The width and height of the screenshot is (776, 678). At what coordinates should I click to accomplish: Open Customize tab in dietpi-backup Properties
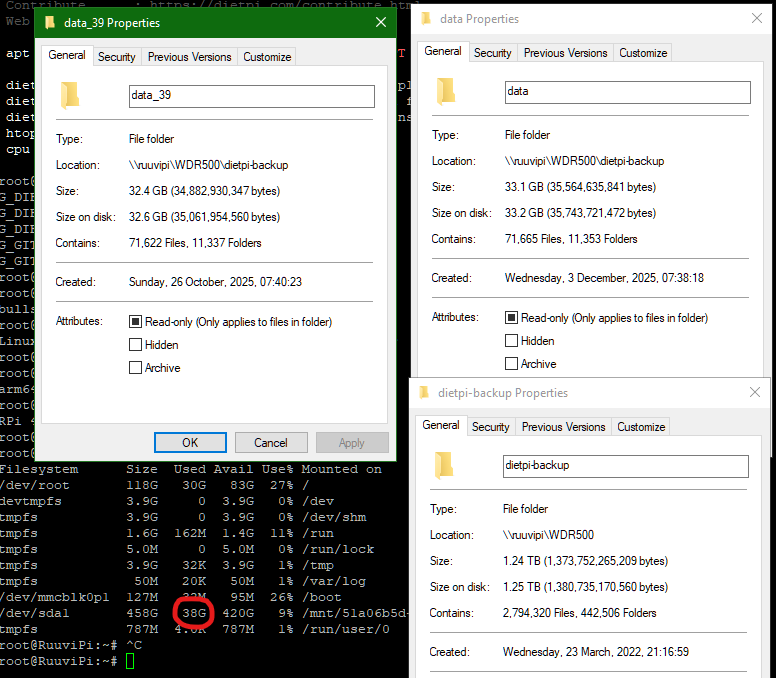[641, 427]
